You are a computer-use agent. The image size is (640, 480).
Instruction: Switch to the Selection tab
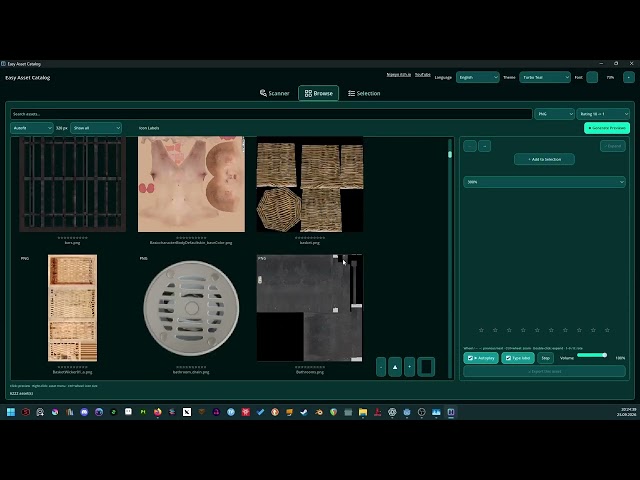pyautogui.click(x=364, y=93)
